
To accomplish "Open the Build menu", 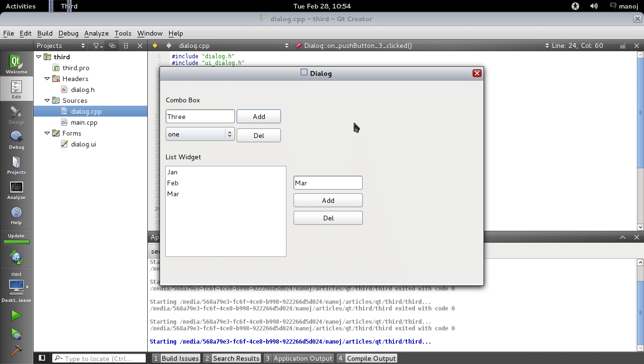I will tap(45, 33).
